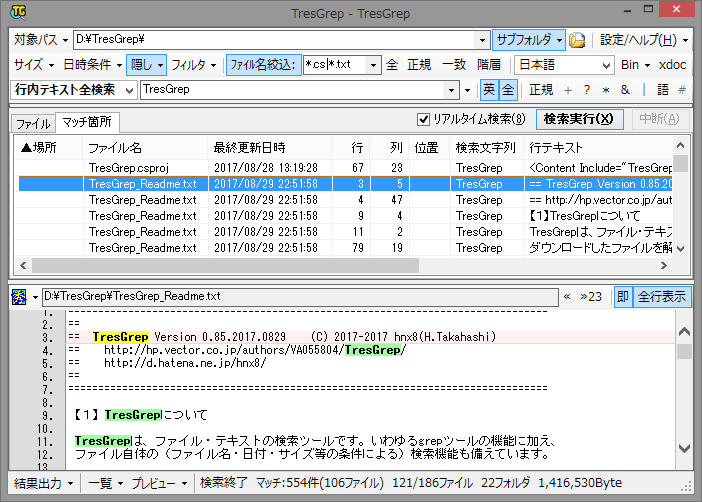
Task: Toggle 全行表示 show all lines
Action: tap(662, 296)
